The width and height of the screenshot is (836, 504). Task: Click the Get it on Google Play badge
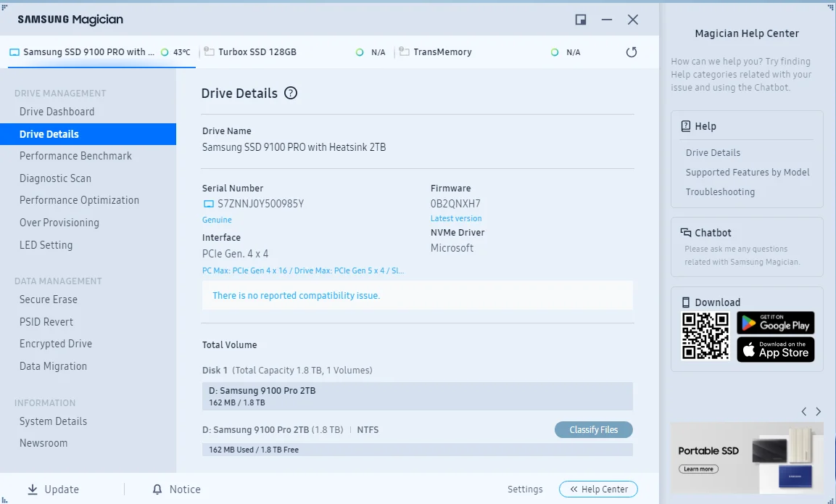click(x=775, y=323)
